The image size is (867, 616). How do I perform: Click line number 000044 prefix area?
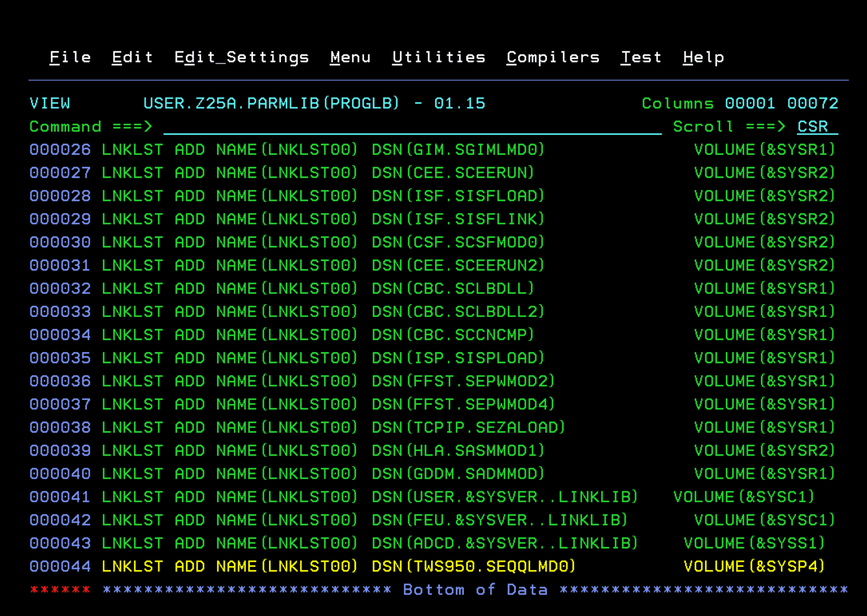pyautogui.click(x=60, y=567)
